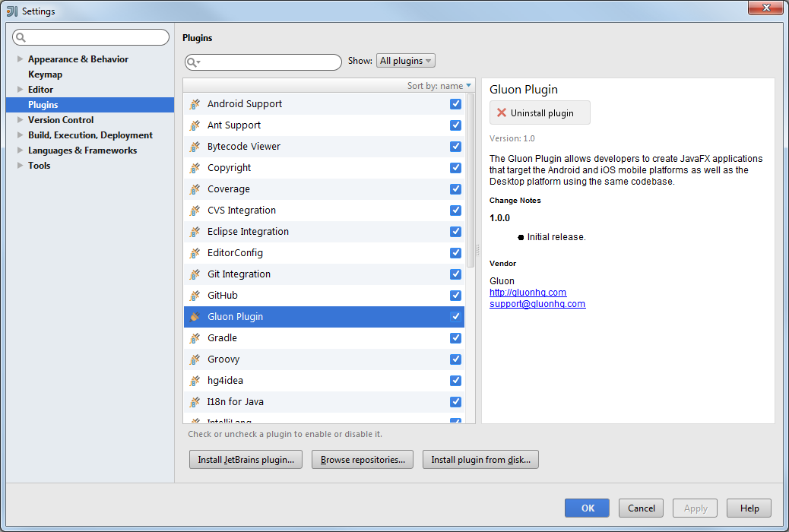Click the Android Support plugin icon
789x532 pixels.
coord(195,104)
